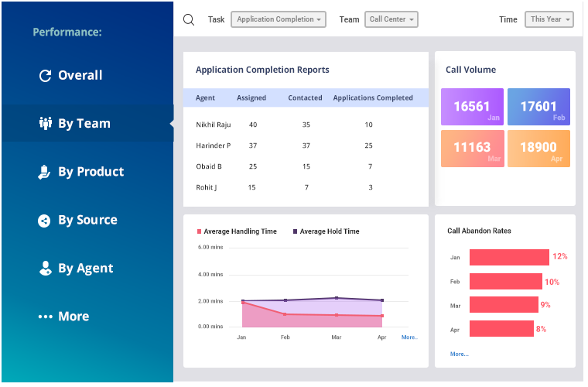The height and width of the screenshot is (387, 588).
Task: Click the More link under Call Abandon Rates
Action: [x=459, y=354]
